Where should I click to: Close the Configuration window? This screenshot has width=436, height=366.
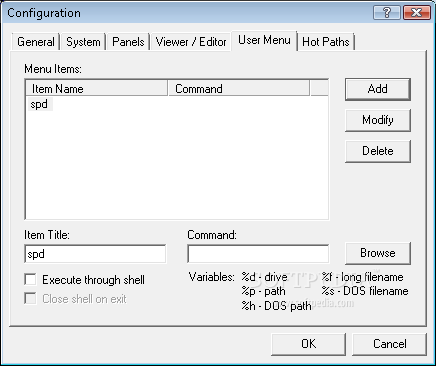[x=416, y=13]
